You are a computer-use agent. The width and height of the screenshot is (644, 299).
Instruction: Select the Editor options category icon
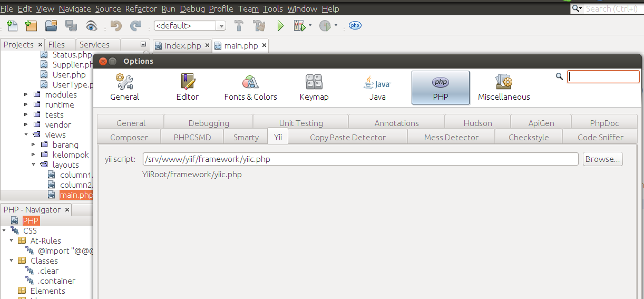pos(188,88)
